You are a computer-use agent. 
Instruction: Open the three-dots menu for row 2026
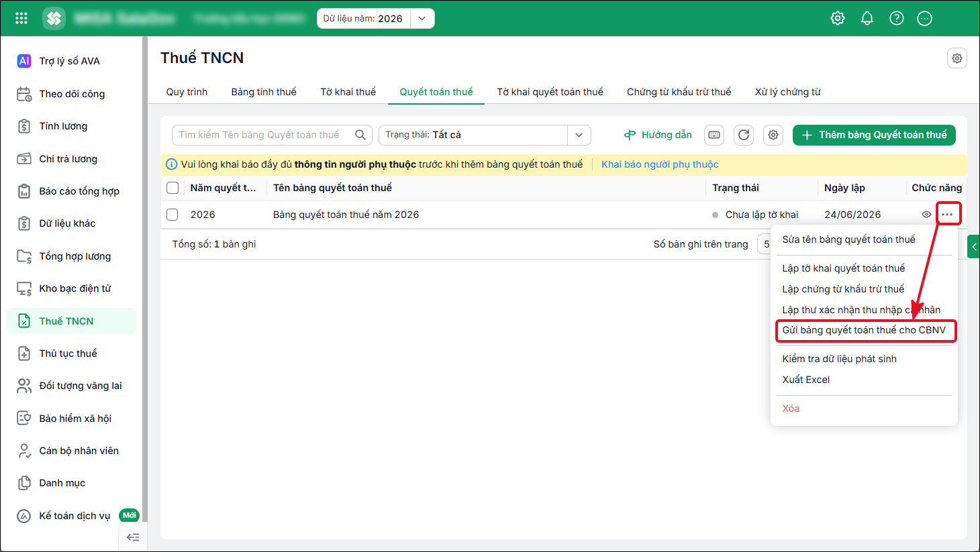(x=947, y=215)
